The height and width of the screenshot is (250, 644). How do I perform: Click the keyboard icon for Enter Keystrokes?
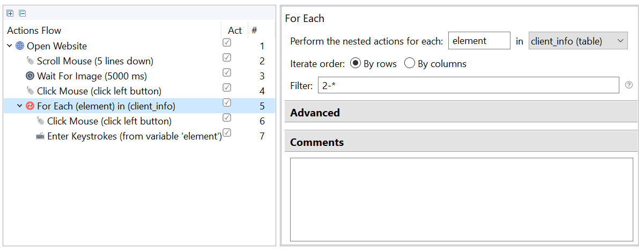(40, 136)
